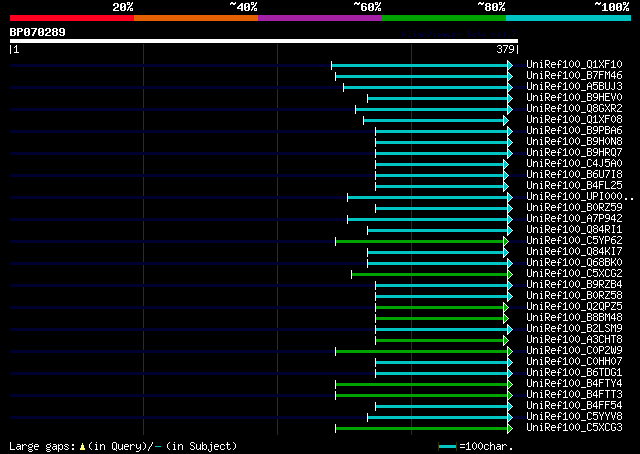
Task: Click the orange ~40% identity legend segment
Action: (x=196, y=18)
